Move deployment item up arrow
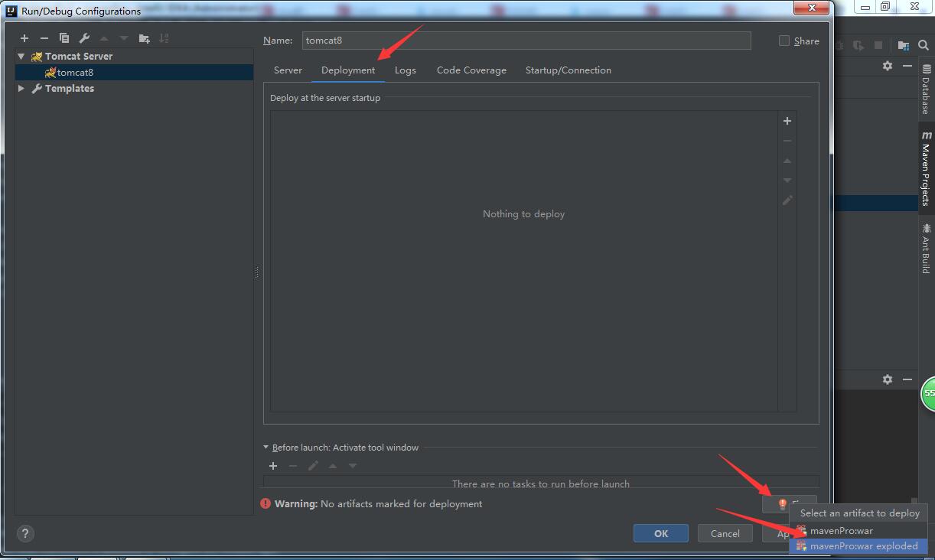This screenshot has width=935, height=560. [787, 161]
